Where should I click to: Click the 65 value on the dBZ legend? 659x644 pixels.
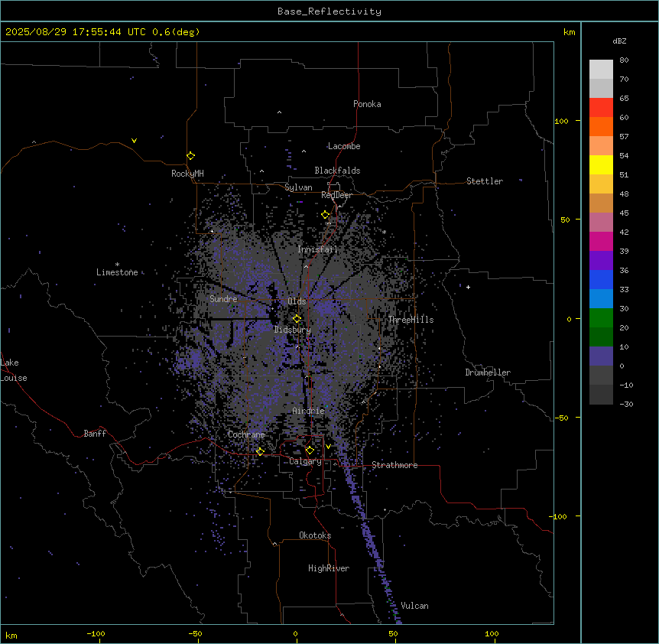pyautogui.click(x=624, y=99)
